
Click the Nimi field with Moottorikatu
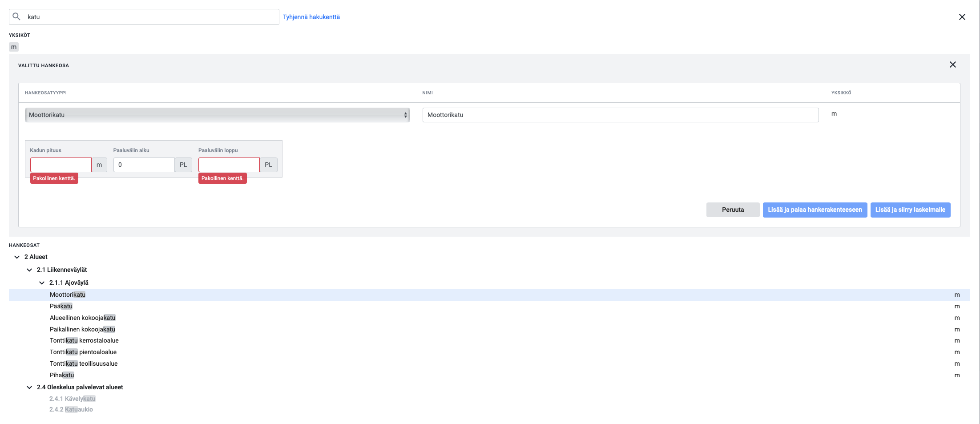(x=621, y=115)
